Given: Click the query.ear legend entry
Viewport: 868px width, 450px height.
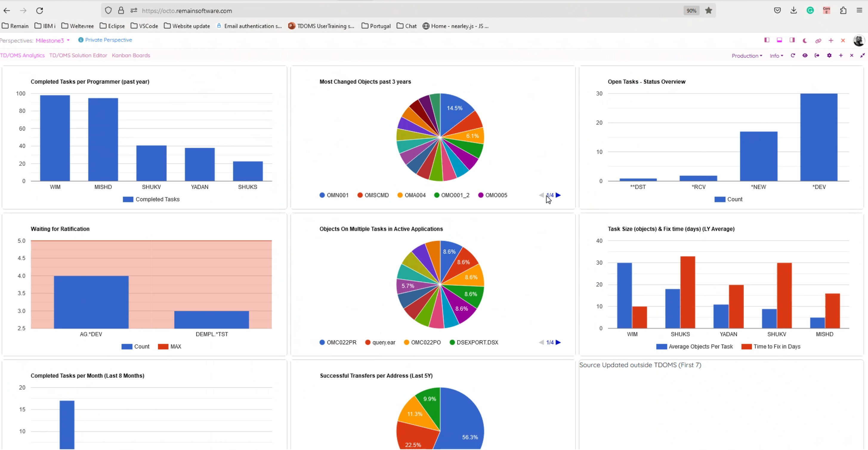Looking at the screenshot, I should 380,342.
